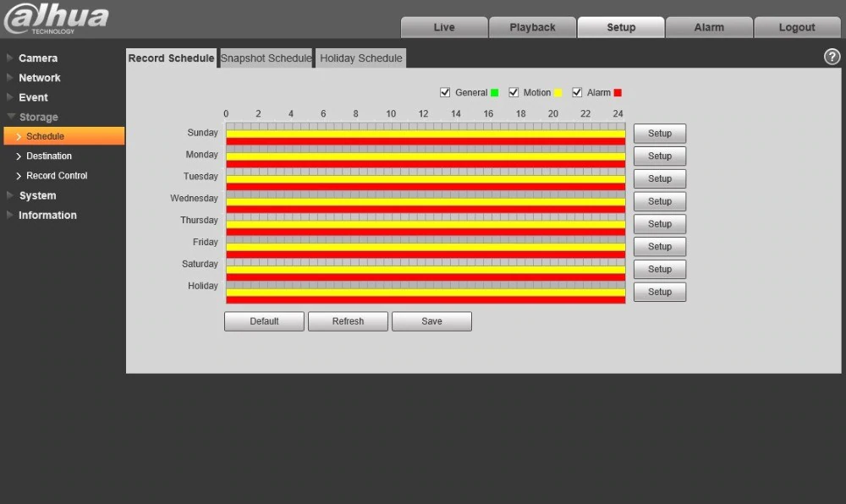Select Destination under Storage
Viewport: 846px width, 504px height.
click(x=49, y=156)
